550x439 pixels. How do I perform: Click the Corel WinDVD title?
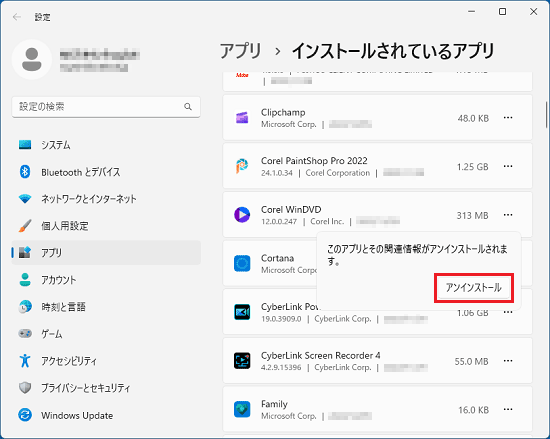point(291,209)
